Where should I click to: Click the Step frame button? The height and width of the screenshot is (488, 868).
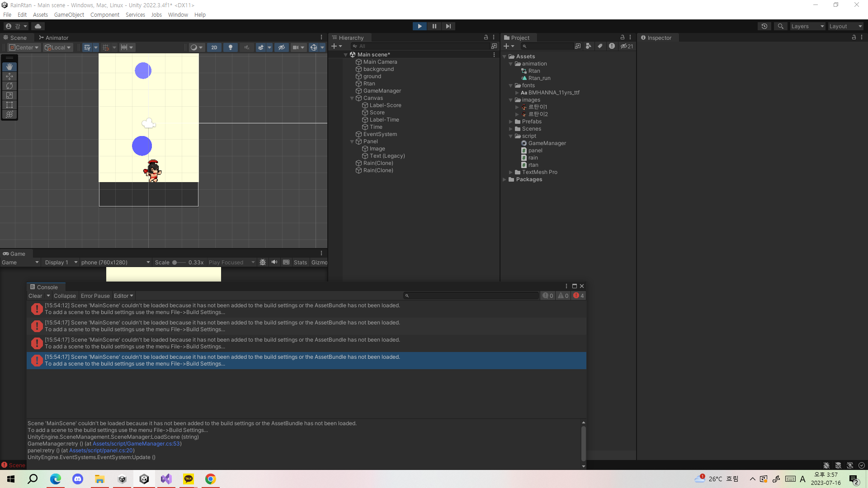[x=448, y=26]
